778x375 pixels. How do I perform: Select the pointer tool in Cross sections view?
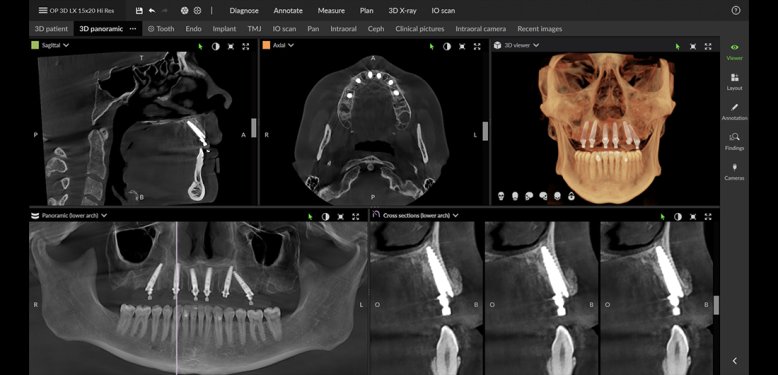pos(663,217)
